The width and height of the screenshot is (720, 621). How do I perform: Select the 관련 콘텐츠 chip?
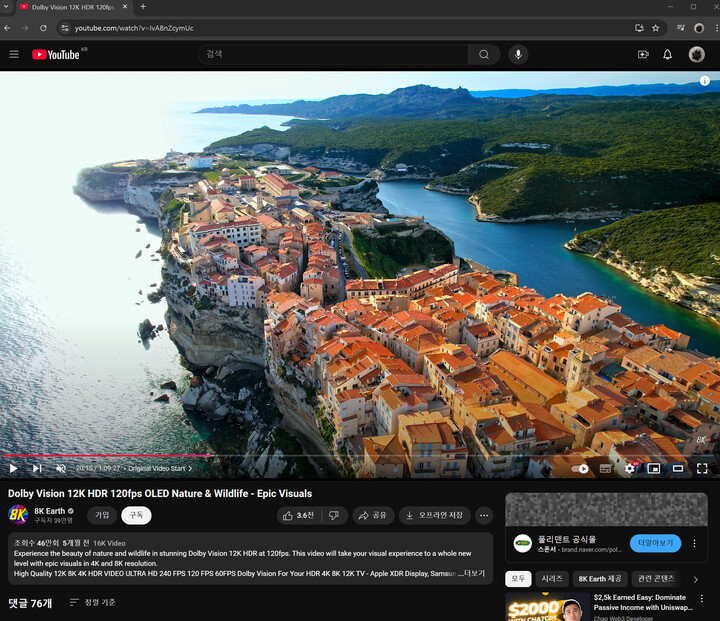coord(656,579)
